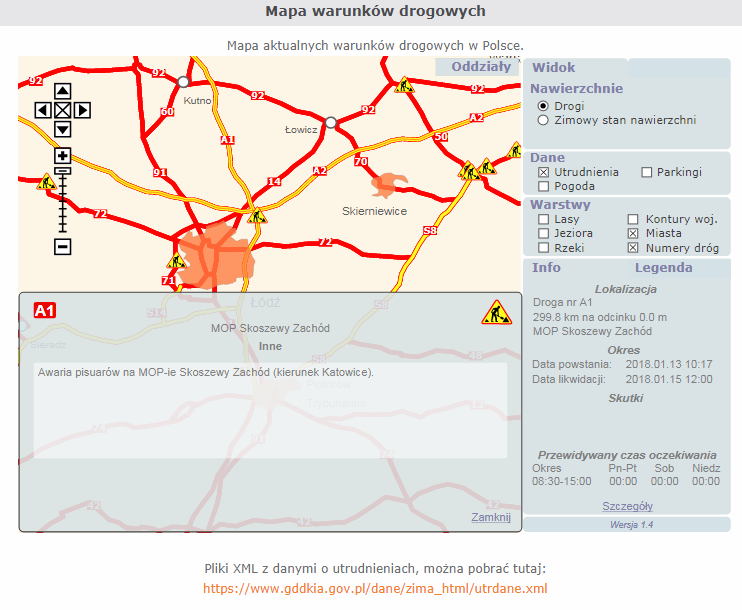Click the pan down arrow on map

(x=62, y=129)
